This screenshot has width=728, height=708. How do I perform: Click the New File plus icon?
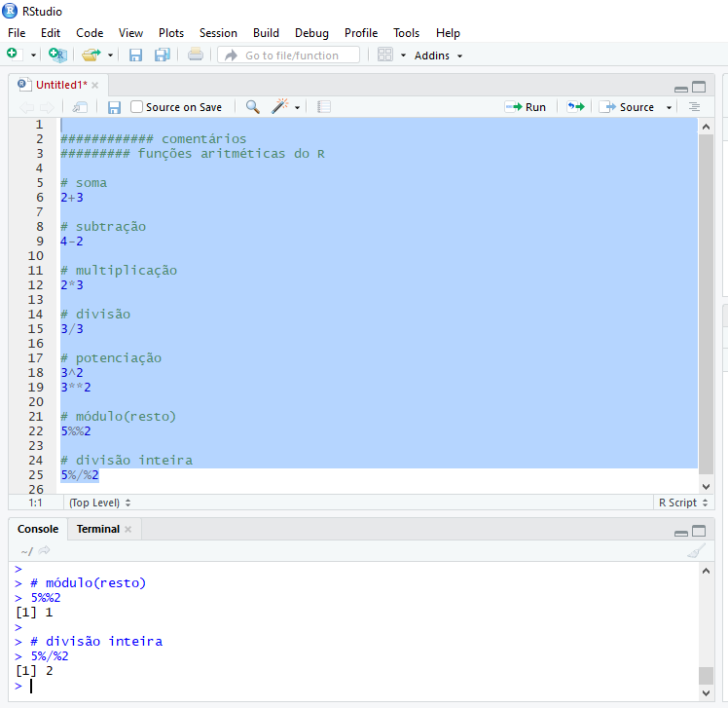point(14,56)
